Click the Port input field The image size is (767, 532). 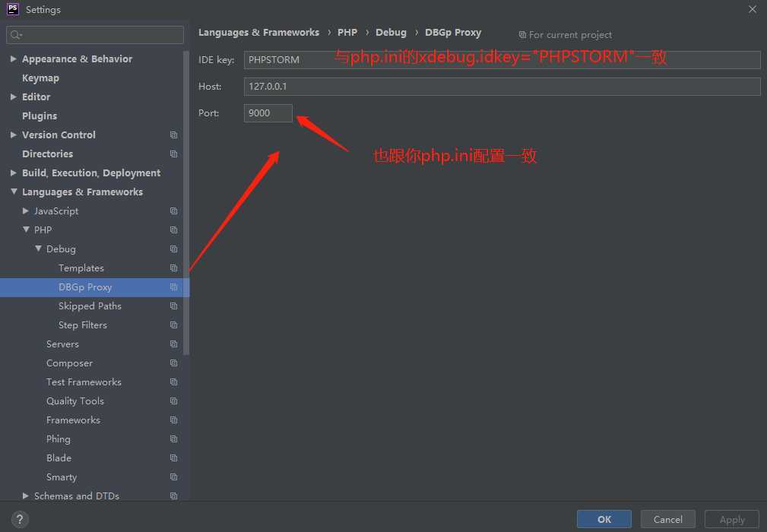coord(268,113)
